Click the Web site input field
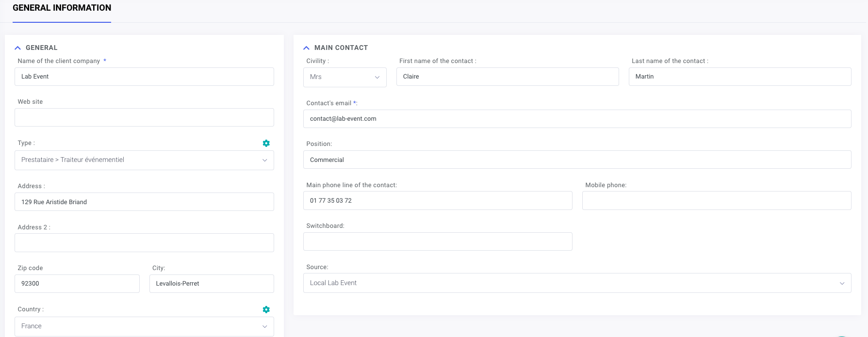 144,117
